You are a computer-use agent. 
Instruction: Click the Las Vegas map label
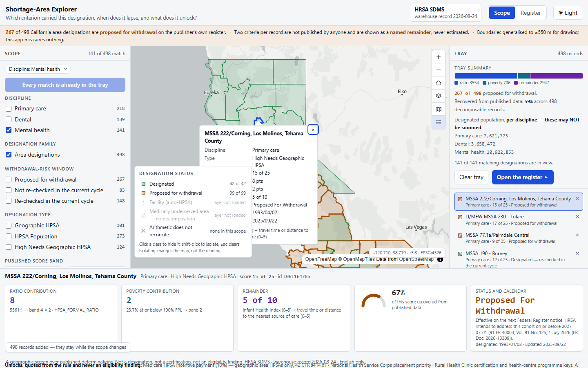tap(416, 227)
